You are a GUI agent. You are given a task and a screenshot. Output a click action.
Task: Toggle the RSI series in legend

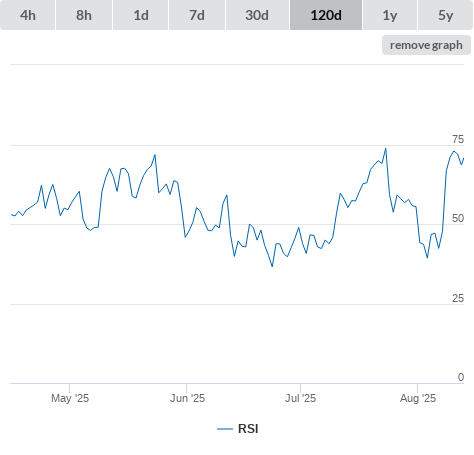pyautogui.click(x=238, y=429)
